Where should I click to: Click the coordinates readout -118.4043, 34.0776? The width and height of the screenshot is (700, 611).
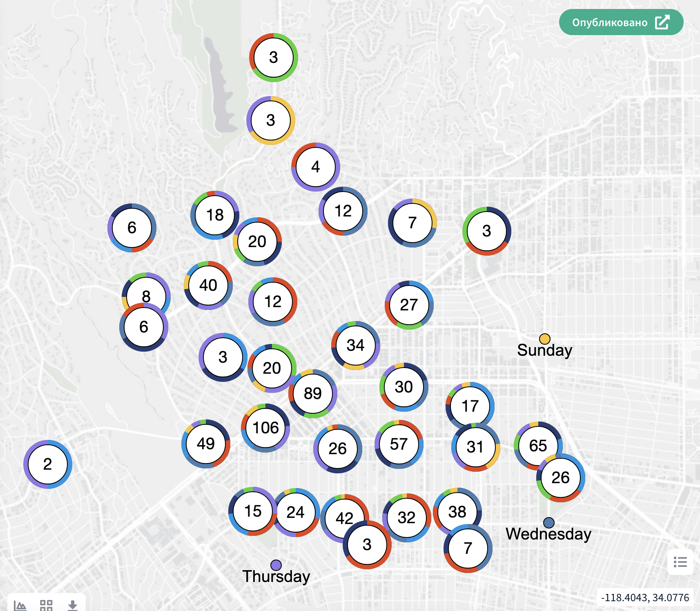point(645,598)
